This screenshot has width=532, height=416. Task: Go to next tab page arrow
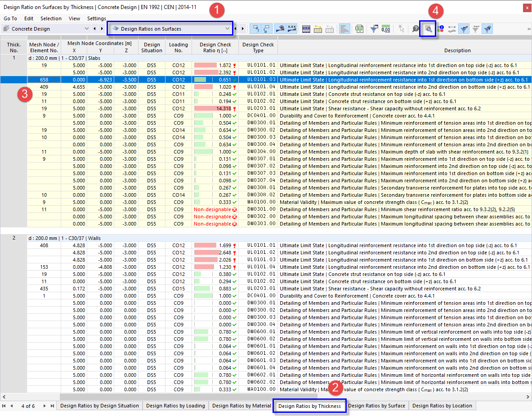pos(45,406)
